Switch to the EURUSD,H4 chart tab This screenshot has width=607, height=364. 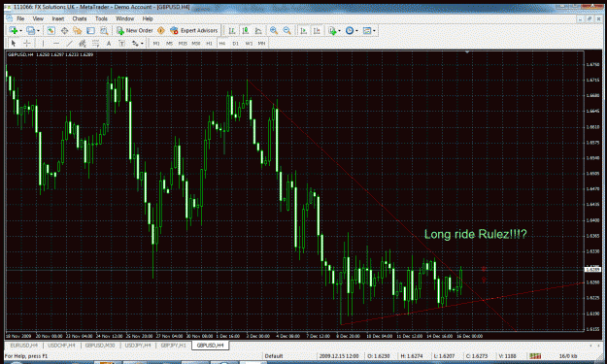23,345
